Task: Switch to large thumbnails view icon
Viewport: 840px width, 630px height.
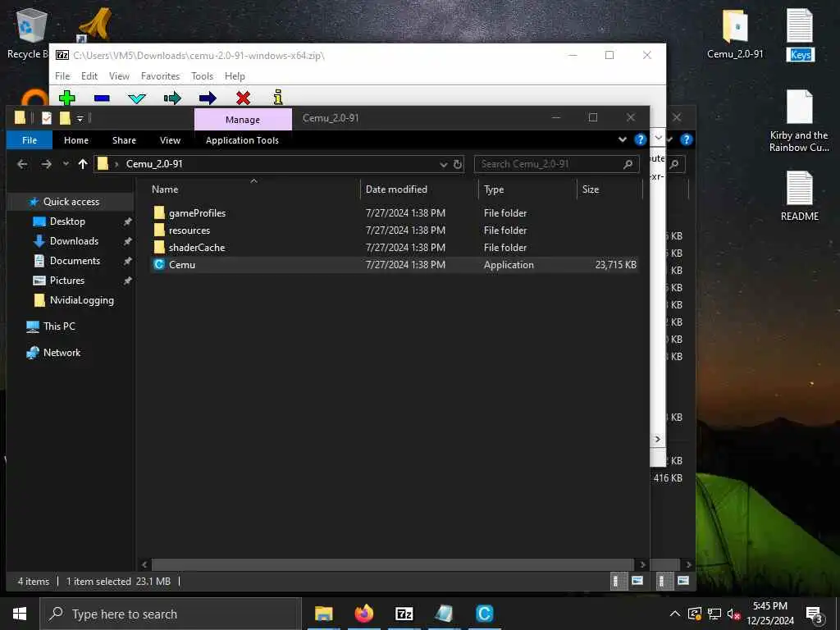Action: (x=637, y=582)
